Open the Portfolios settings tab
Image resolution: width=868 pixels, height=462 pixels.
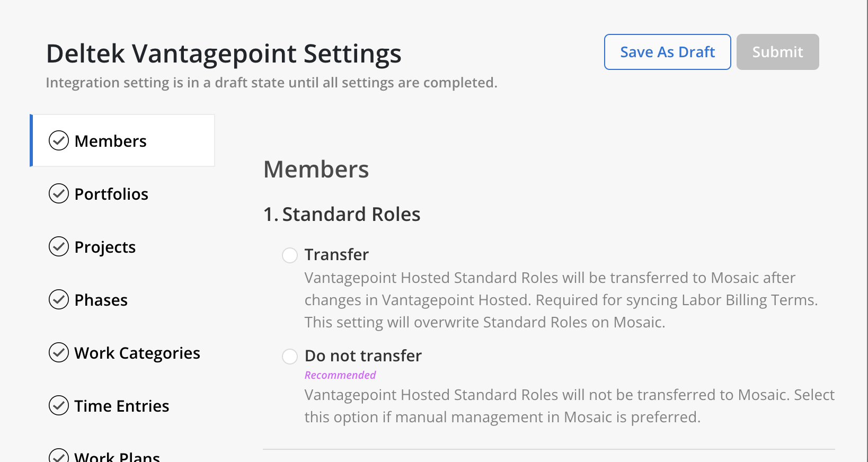pyautogui.click(x=122, y=194)
